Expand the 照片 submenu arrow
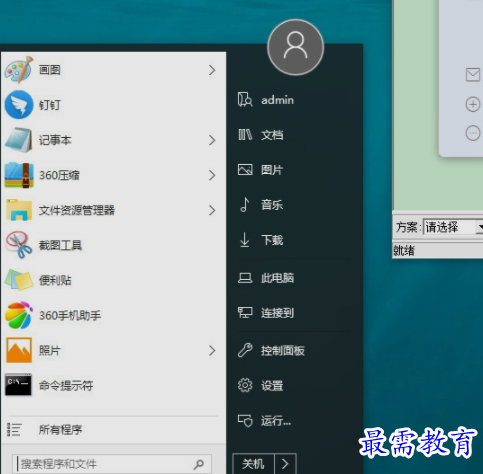 pos(212,350)
